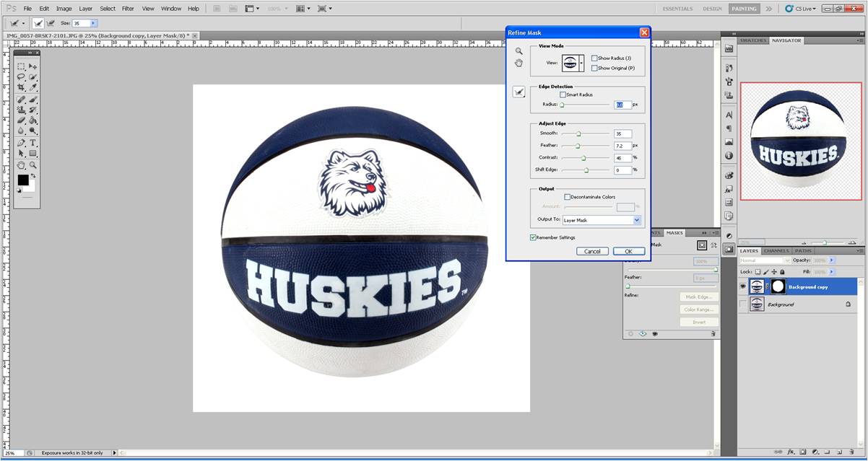The height and width of the screenshot is (461, 868).
Task: Choose the Type tool in the toolbox
Action: point(33,143)
